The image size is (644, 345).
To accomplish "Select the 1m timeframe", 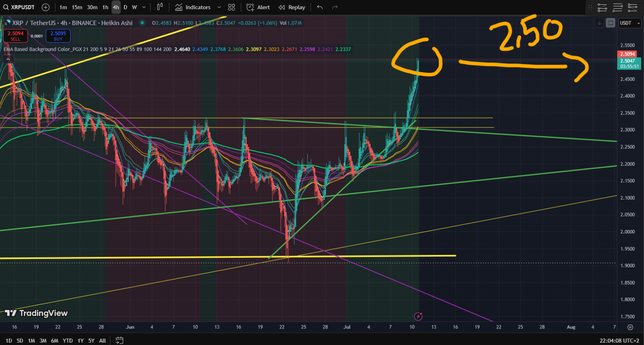I will 63,7.
